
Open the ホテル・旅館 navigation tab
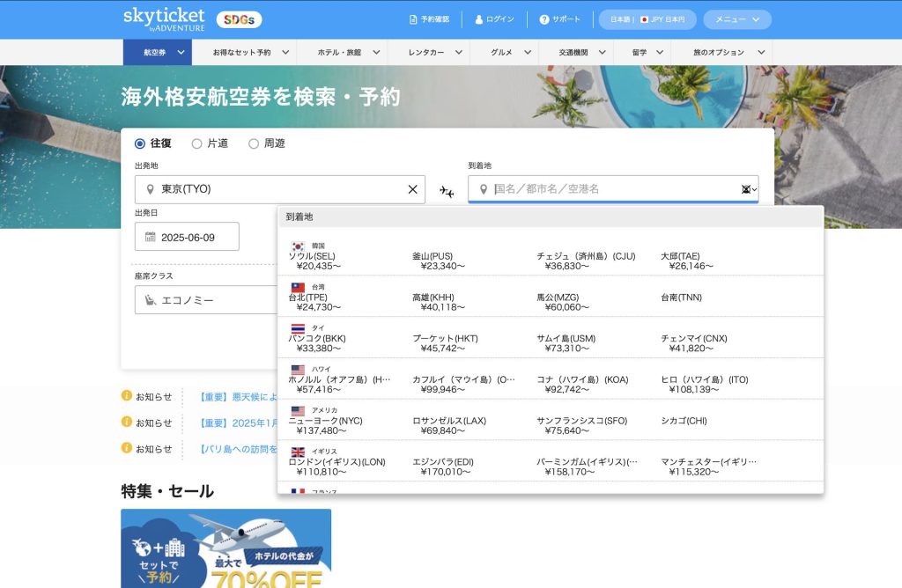pyautogui.click(x=341, y=52)
